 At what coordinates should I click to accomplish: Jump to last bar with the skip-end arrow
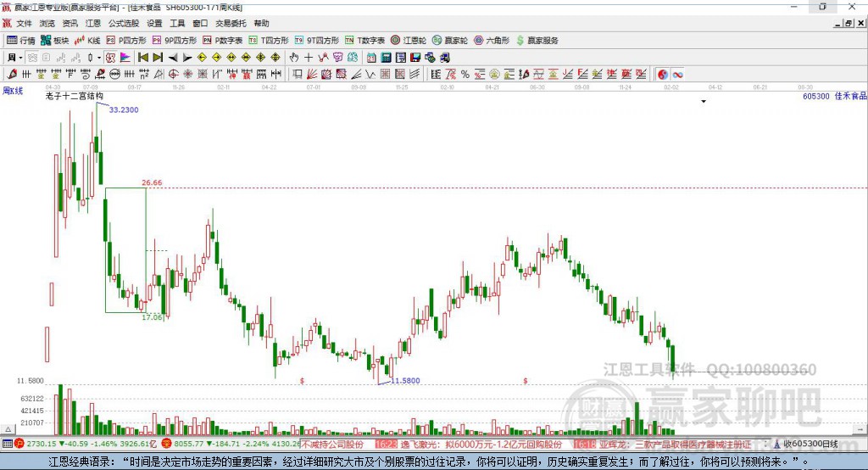[x=158, y=58]
